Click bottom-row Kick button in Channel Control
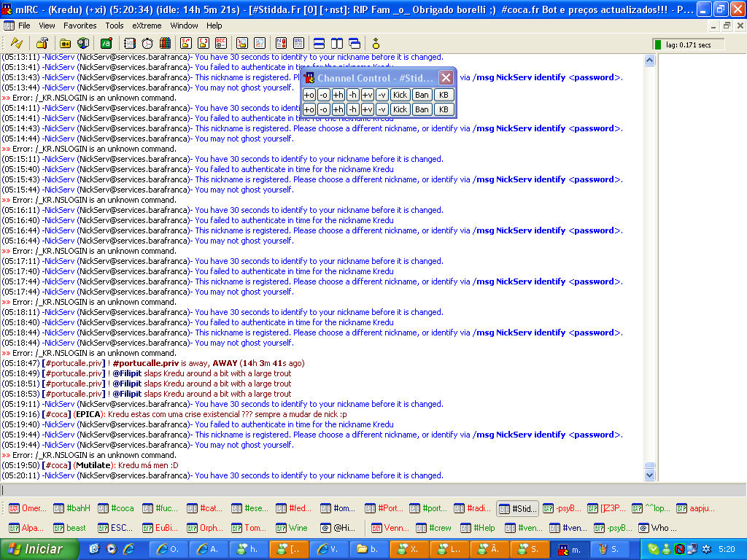Viewport: 747px width, 560px height. point(399,109)
